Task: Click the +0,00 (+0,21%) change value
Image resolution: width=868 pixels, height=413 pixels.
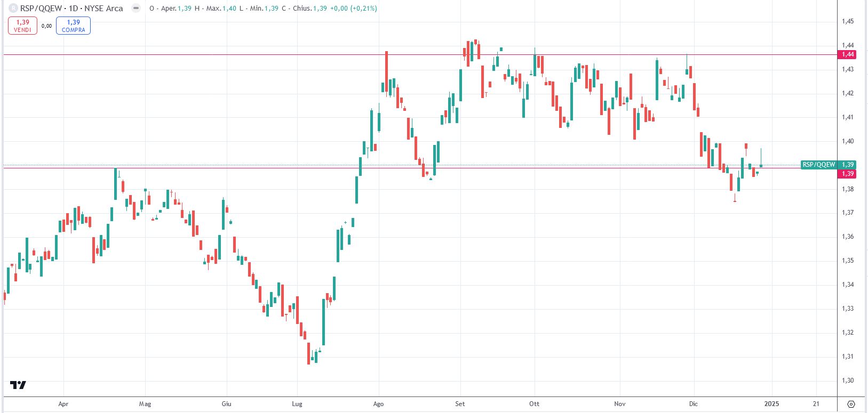Action: 354,9
